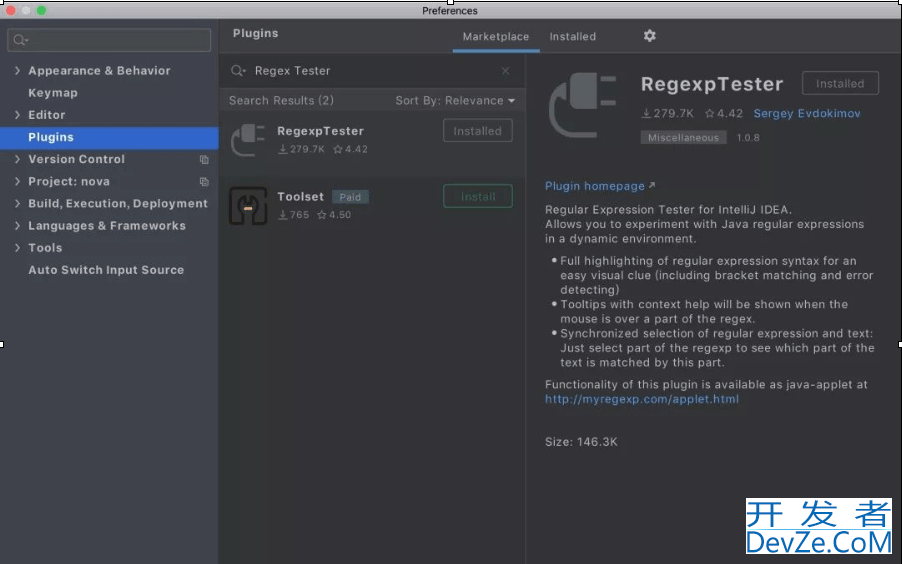
Task: Open the plugins settings gear menu
Action: click(x=649, y=36)
